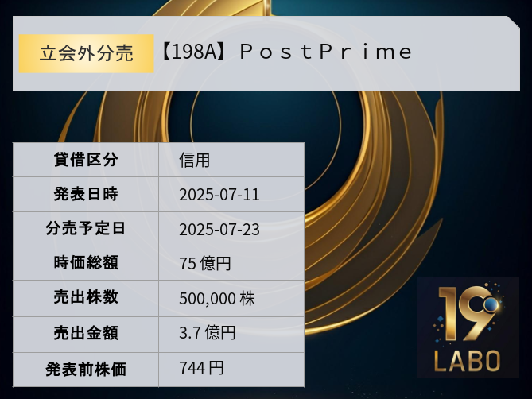The width and height of the screenshot is (532, 399).
Task: Select the 貸借区分 row label
Action: (x=86, y=160)
